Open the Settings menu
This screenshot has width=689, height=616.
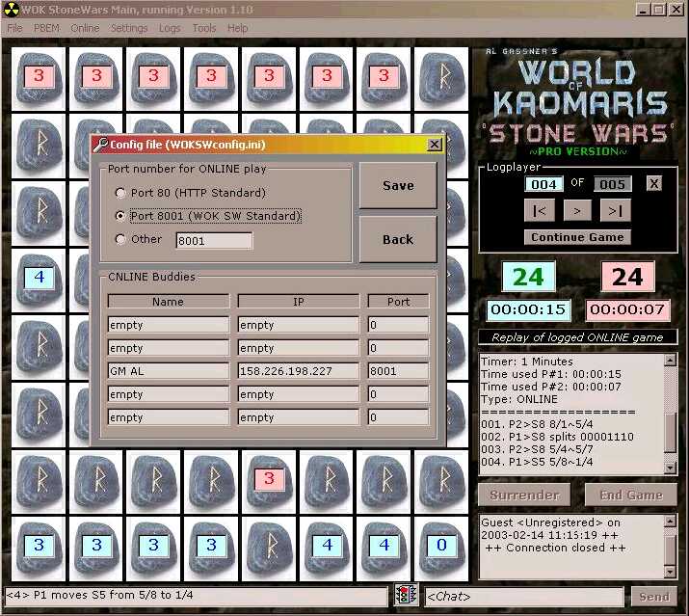129,28
